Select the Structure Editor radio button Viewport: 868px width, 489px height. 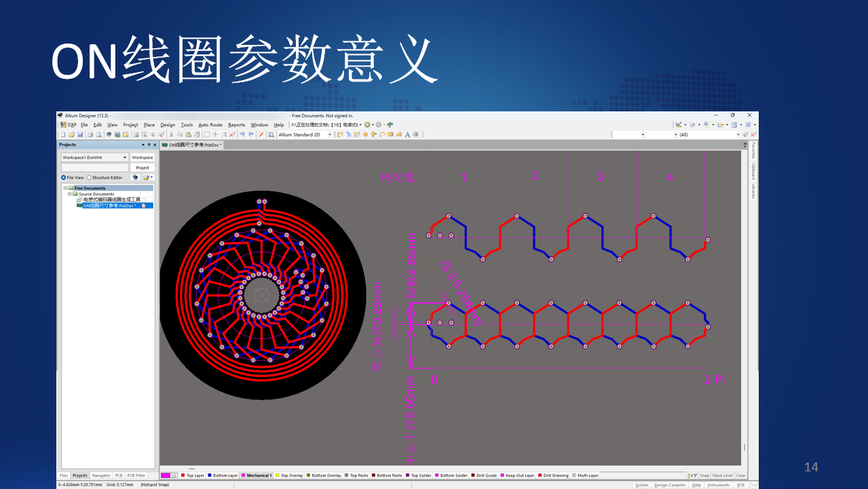click(x=90, y=177)
